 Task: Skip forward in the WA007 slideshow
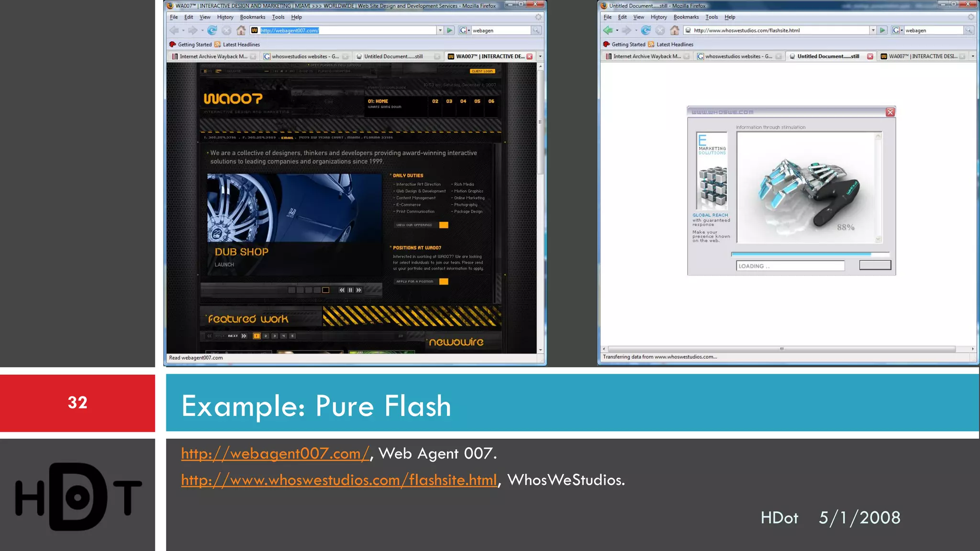pyautogui.click(x=359, y=290)
